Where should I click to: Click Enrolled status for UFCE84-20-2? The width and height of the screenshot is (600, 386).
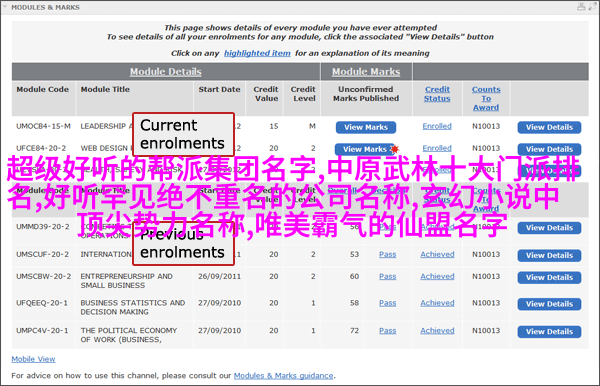coord(437,148)
